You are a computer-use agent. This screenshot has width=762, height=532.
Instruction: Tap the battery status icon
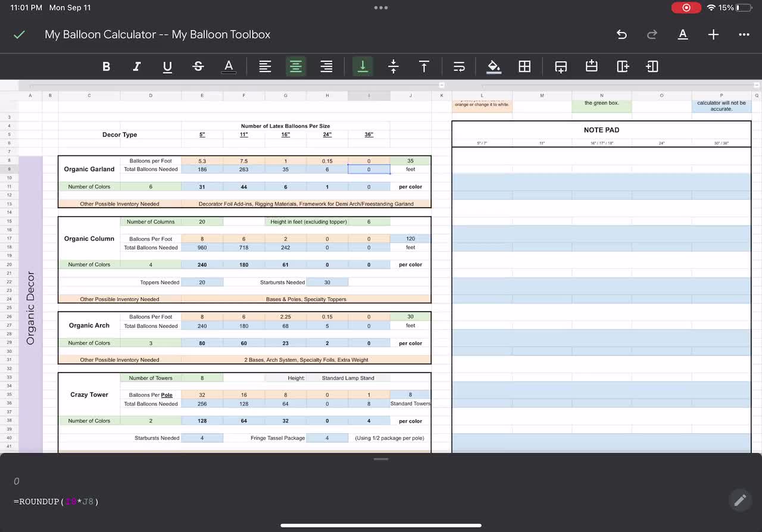tap(745, 8)
